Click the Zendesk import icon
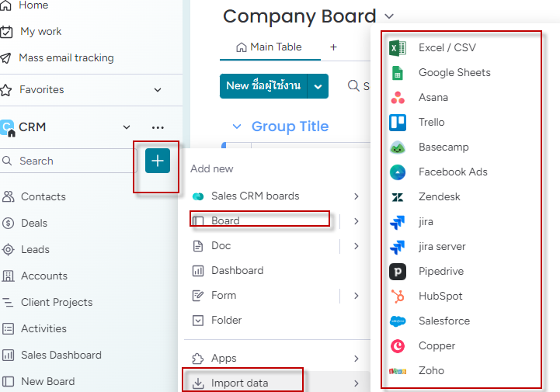The image size is (560, 392). 398,197
